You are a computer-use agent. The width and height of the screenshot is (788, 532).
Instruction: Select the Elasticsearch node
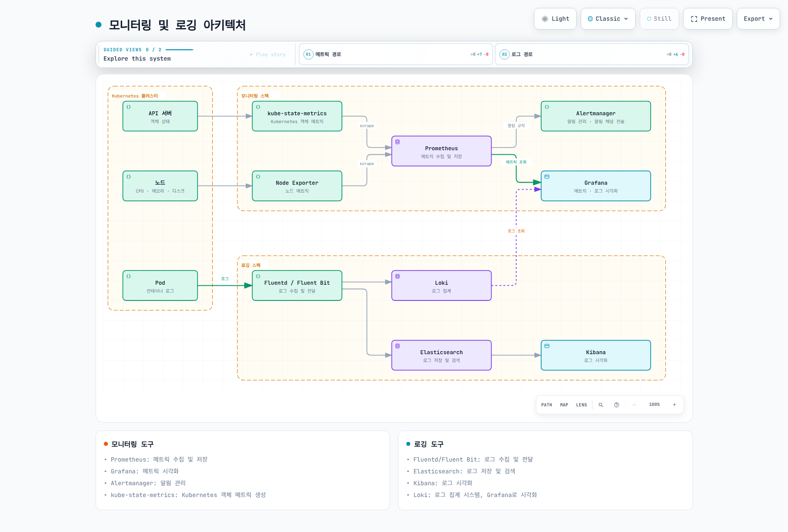click(x=441, y=355)
